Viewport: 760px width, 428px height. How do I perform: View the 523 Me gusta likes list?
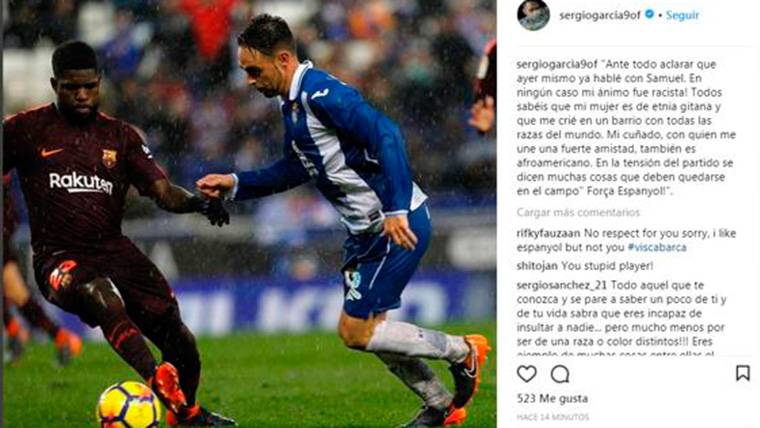click(552, 398)
